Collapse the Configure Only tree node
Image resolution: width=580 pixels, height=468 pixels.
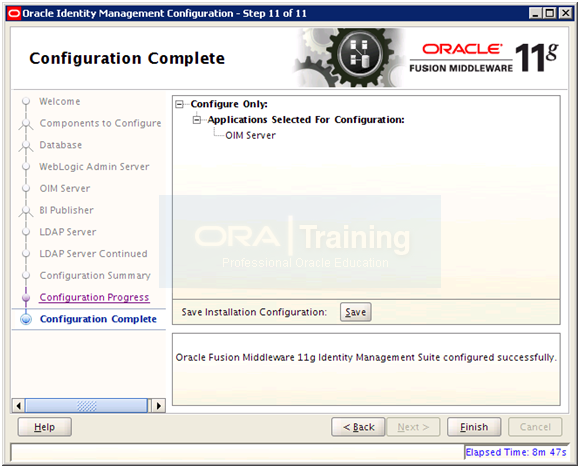[x=179, y=104]
